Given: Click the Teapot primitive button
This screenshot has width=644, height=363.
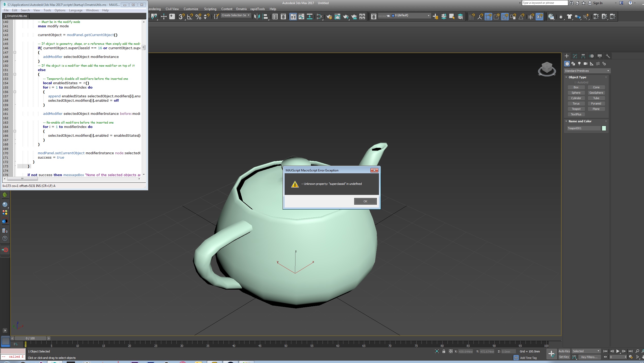Looking at the screenshot, I should pos(576,109).
